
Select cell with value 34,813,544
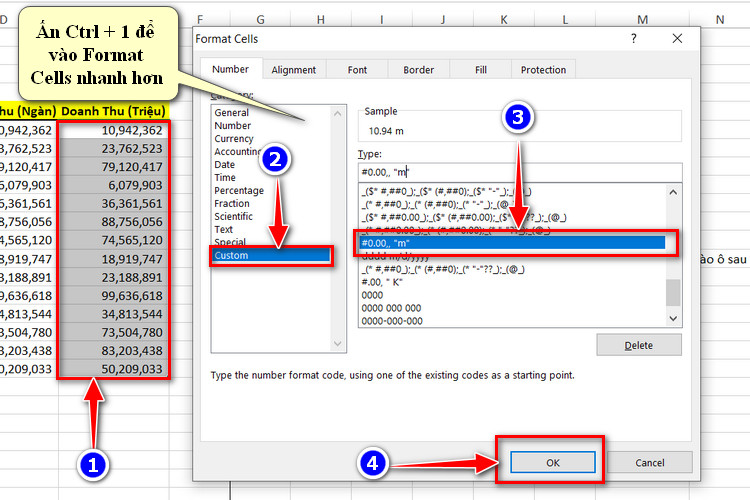pyautogui.click(x=113, y=314)
